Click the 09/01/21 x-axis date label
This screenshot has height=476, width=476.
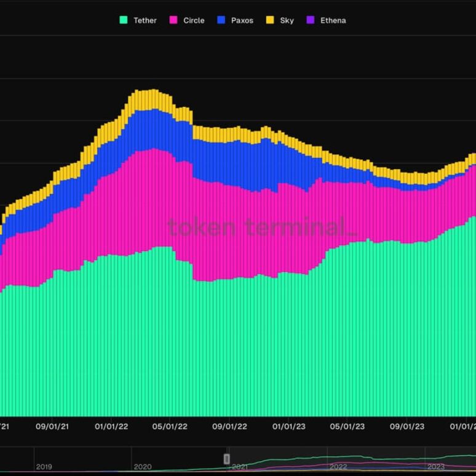(52, 426)
